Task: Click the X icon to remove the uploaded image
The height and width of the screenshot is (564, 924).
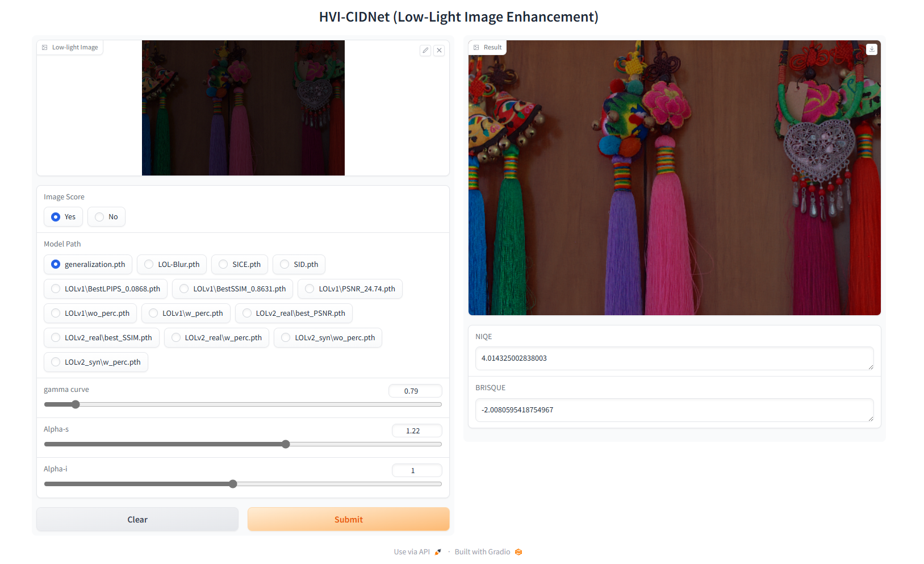Action: coord(439,51)
